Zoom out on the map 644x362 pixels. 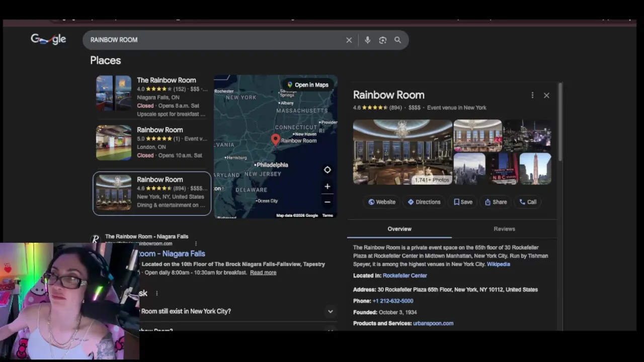point(327,202)
